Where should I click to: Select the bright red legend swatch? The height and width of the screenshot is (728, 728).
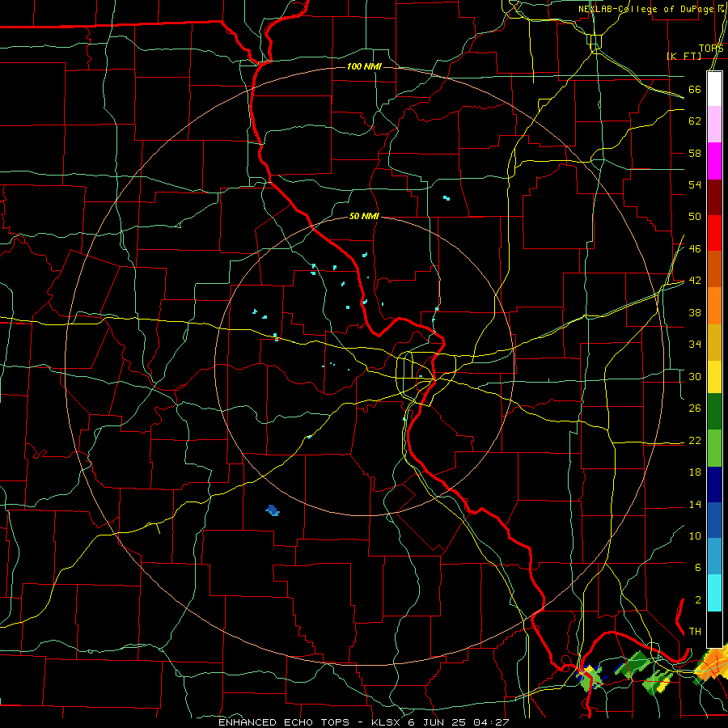pyautogui.click(x=714, y=233)
